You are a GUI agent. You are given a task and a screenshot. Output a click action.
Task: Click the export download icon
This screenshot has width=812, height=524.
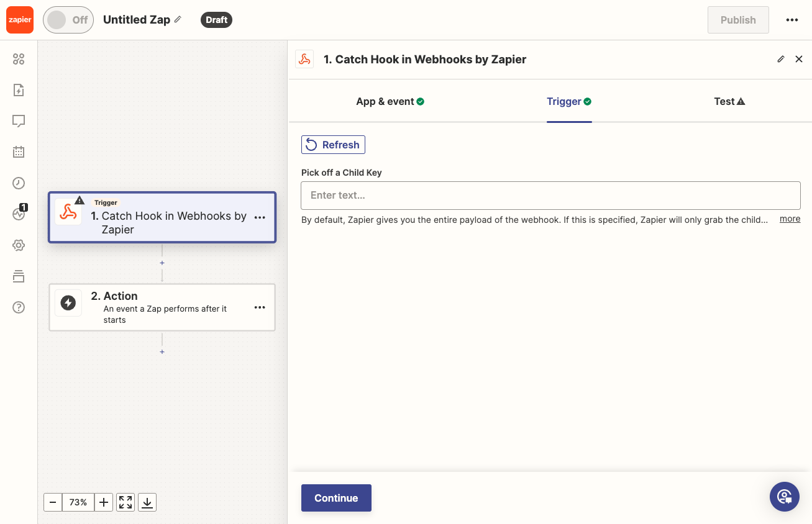147,502
